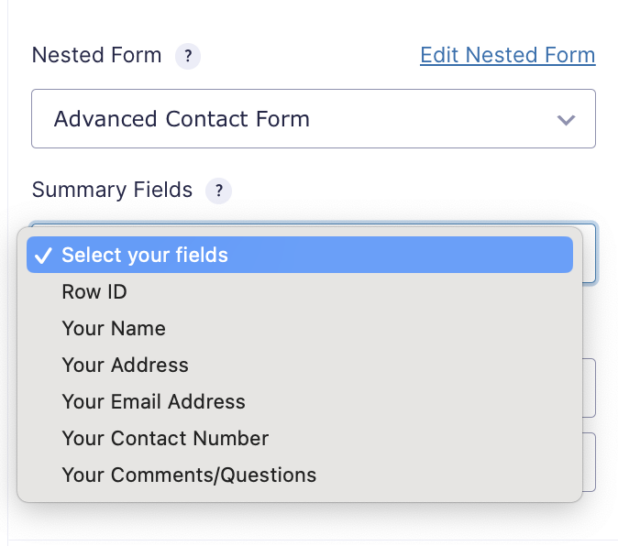The image size is (618, 546).
Task: Pick Your Name in the dropdown list
Action: click(x=114, y=328)
